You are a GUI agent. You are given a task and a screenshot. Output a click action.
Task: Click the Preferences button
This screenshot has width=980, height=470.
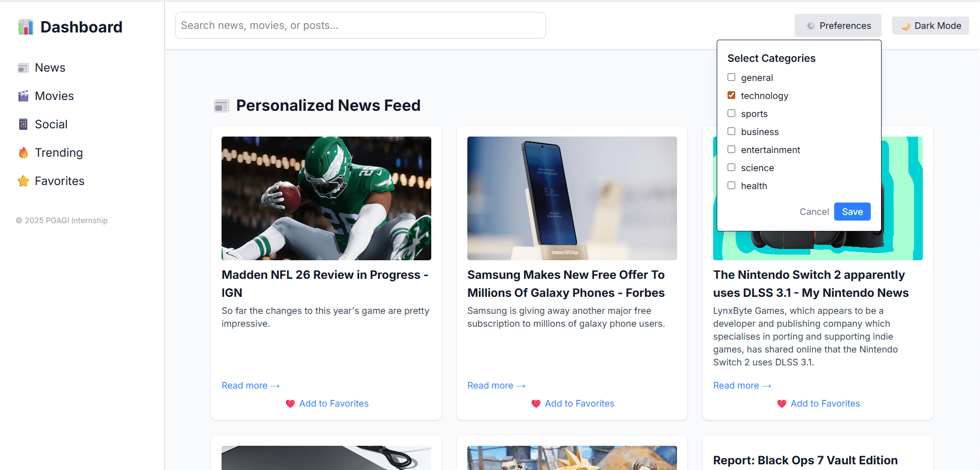(x=838, y=26)
